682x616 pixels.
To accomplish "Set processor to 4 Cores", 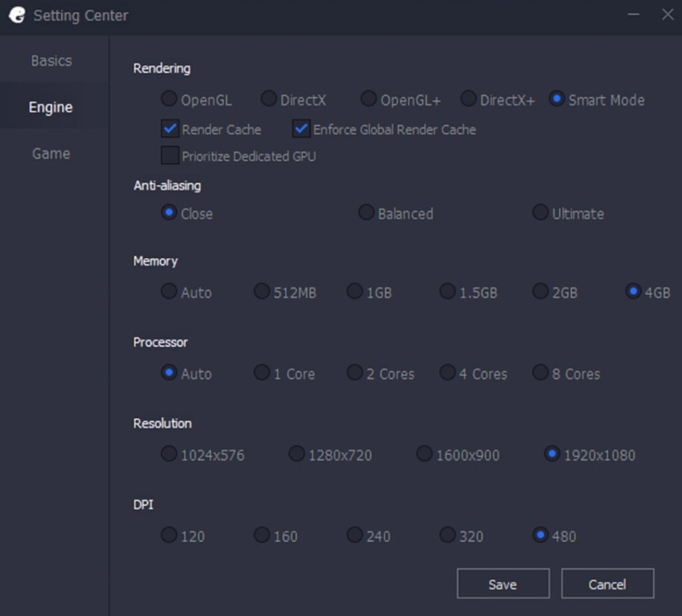I will tap(448, 373).
